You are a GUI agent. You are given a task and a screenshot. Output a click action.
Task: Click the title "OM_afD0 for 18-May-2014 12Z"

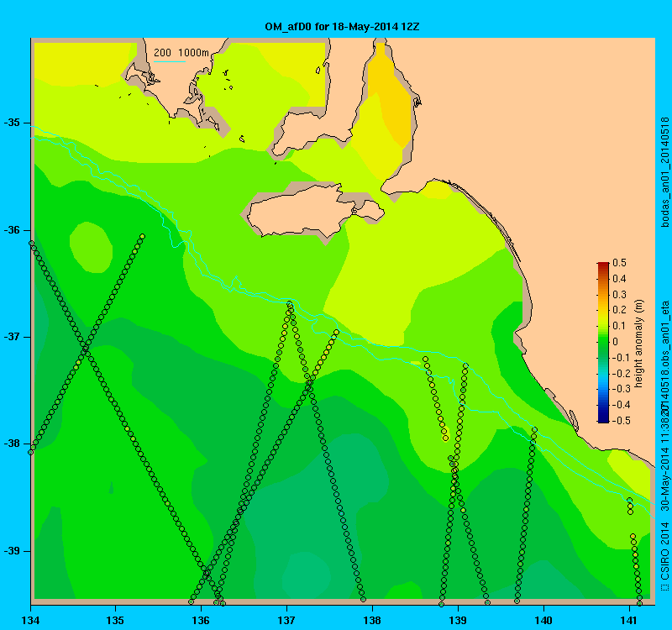(342, 27)
